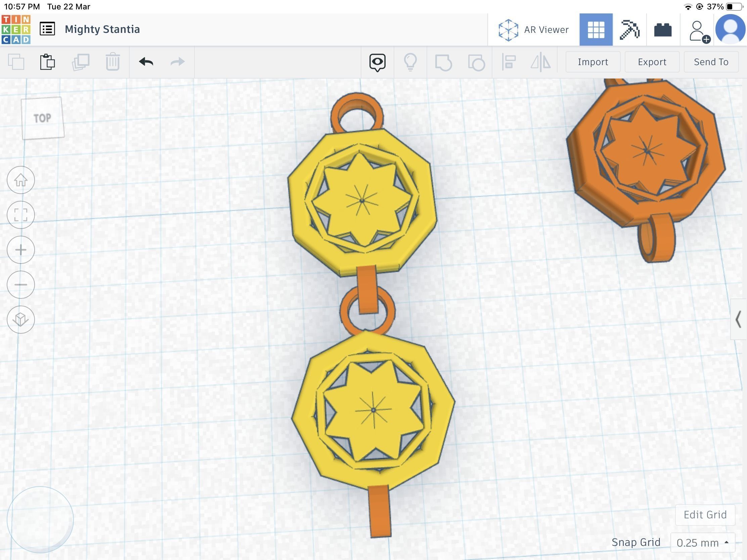Hide selection using the eye icon
Image resolution: width=747 pixels, height=560 pixels.
pyautogui.click(x=377, y=62)
